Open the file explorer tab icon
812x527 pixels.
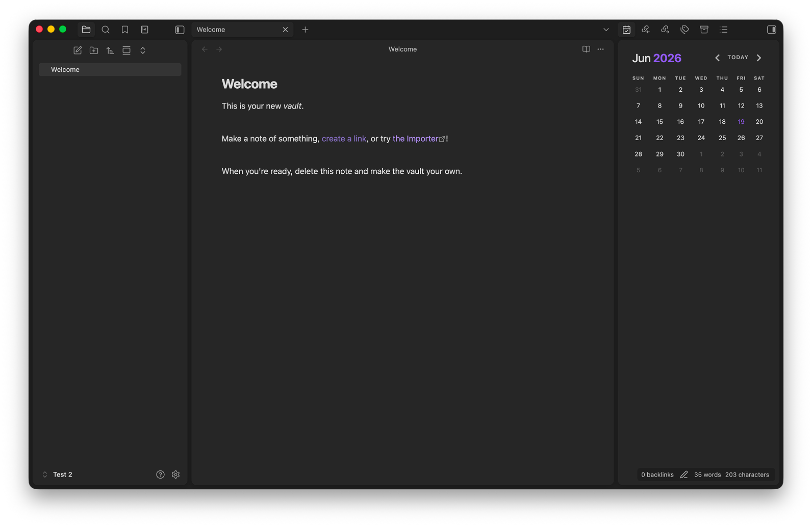tap(86, 30)
